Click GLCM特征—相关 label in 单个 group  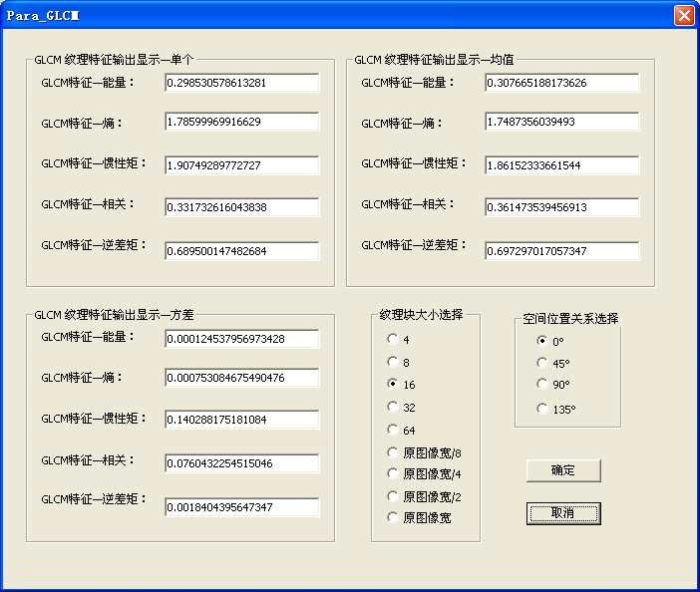pos(88,204)
